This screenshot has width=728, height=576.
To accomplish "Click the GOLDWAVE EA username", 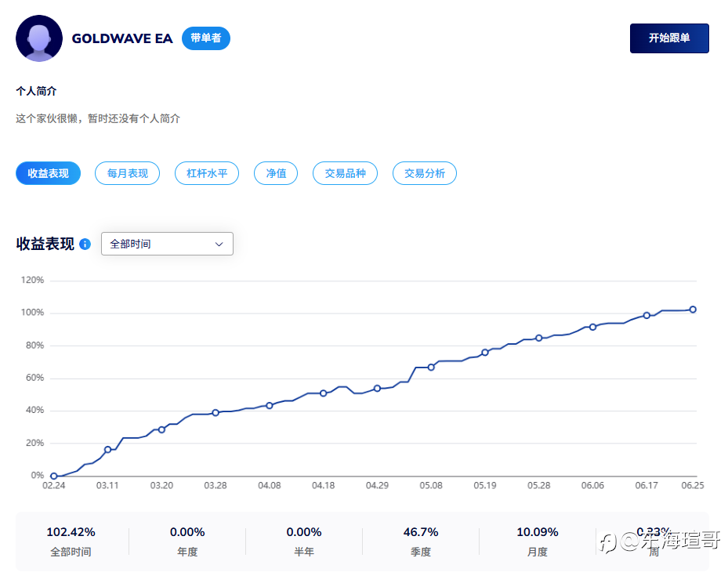I will pos(122,38).
